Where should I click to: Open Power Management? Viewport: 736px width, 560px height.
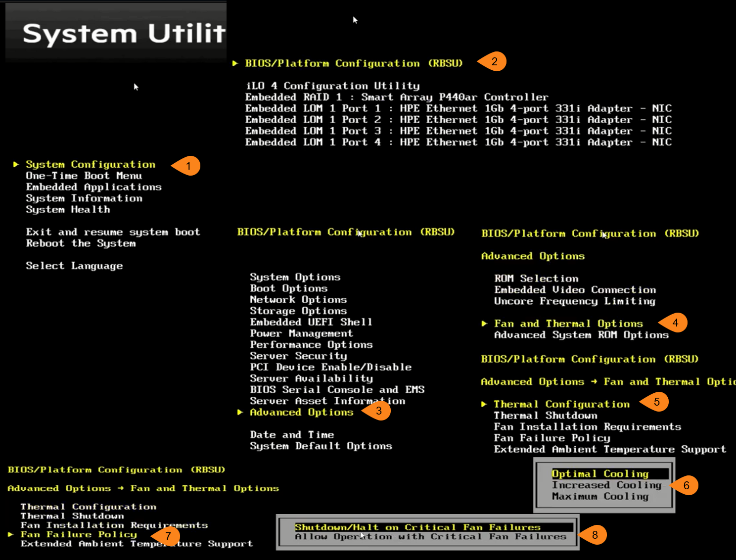click(x=301, y=334)
